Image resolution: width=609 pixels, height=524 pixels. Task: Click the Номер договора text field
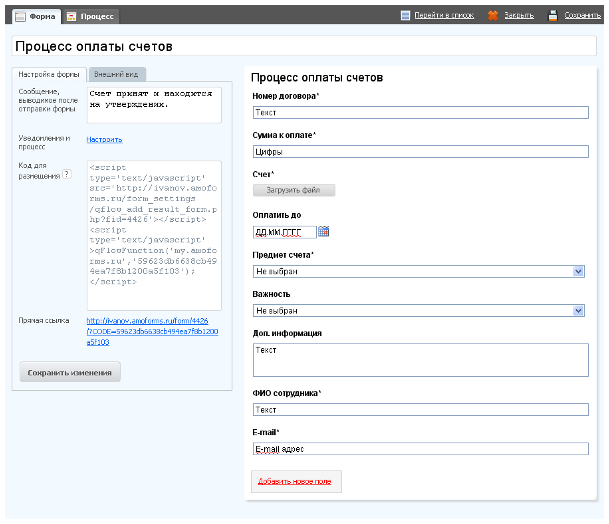click(x=421, y=113)
